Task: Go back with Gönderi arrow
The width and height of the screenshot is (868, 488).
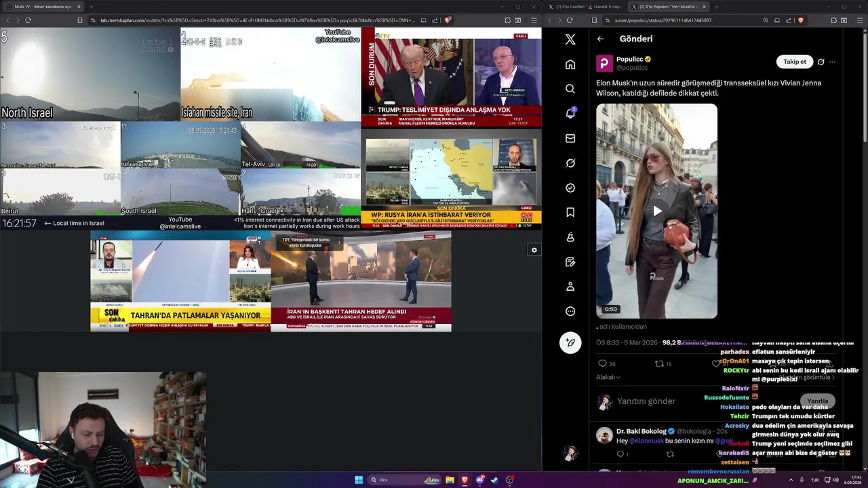Action: click(x=600, y=39)
